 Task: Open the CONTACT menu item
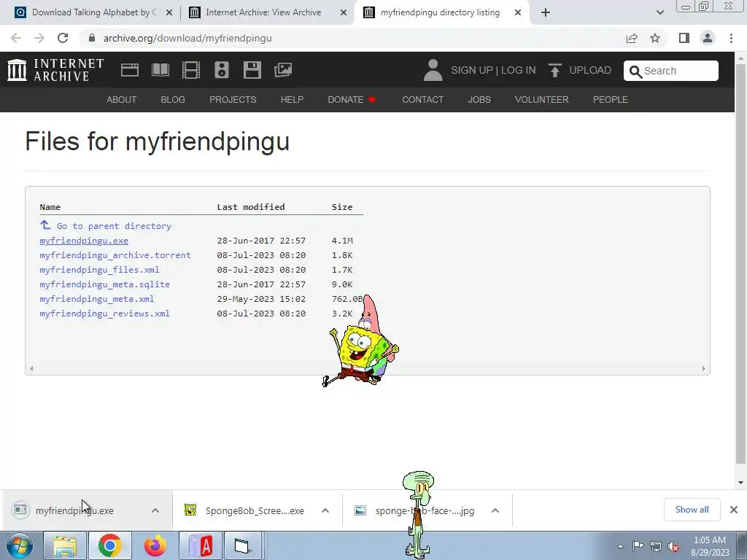pos(422,99)
